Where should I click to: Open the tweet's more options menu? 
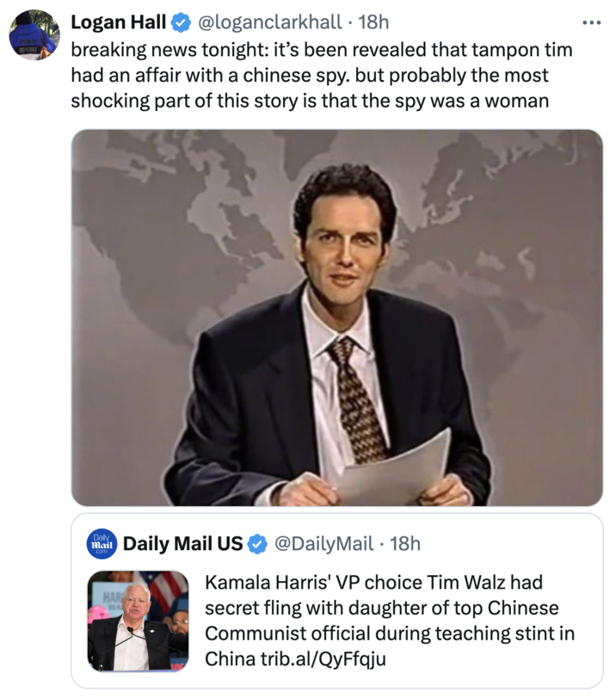point(592,21)
